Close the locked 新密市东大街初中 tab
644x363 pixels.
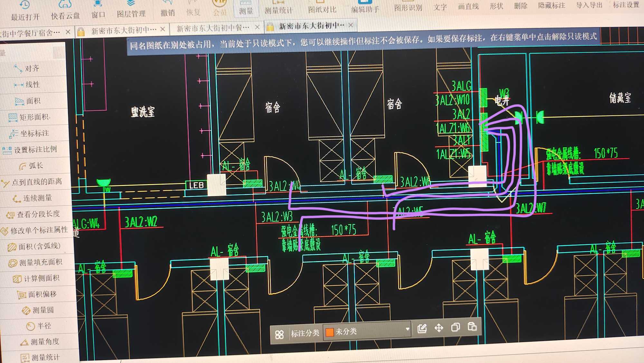[x=163, y=29]
